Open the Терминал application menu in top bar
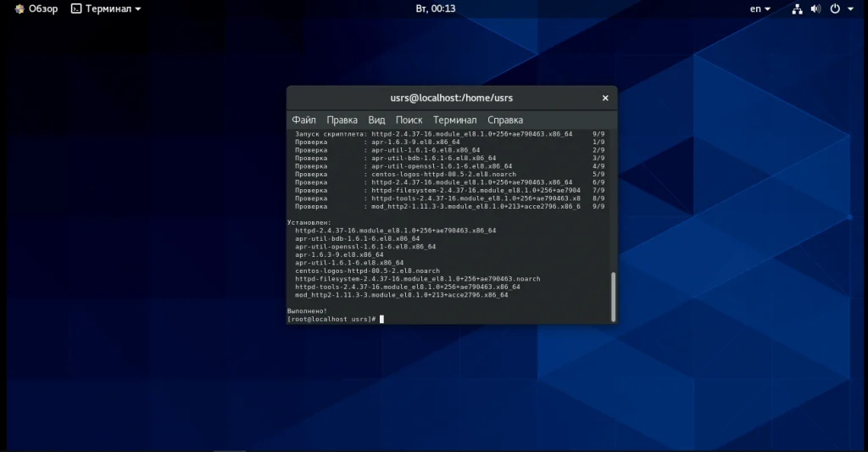This screenshot has height=452, width=868. pos(106,8)
